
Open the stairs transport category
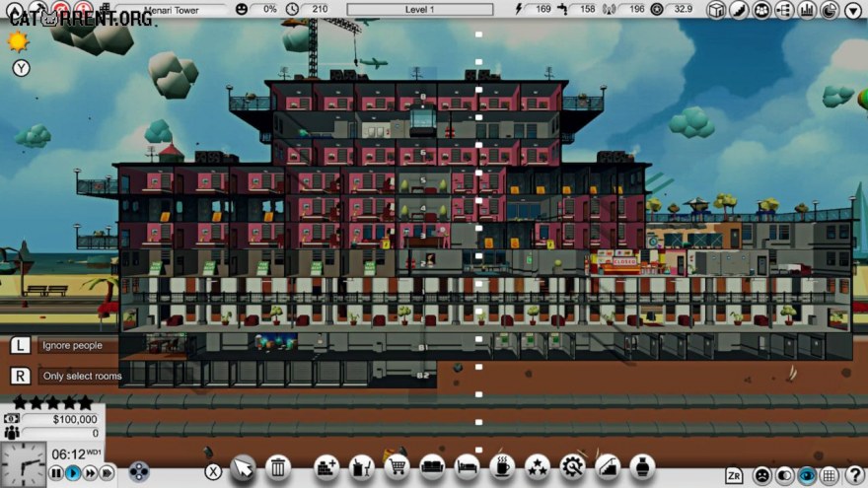coord(608,468)
